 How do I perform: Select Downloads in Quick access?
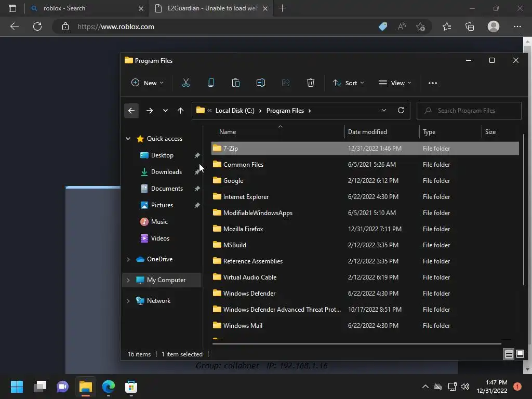tap(166, 172)
